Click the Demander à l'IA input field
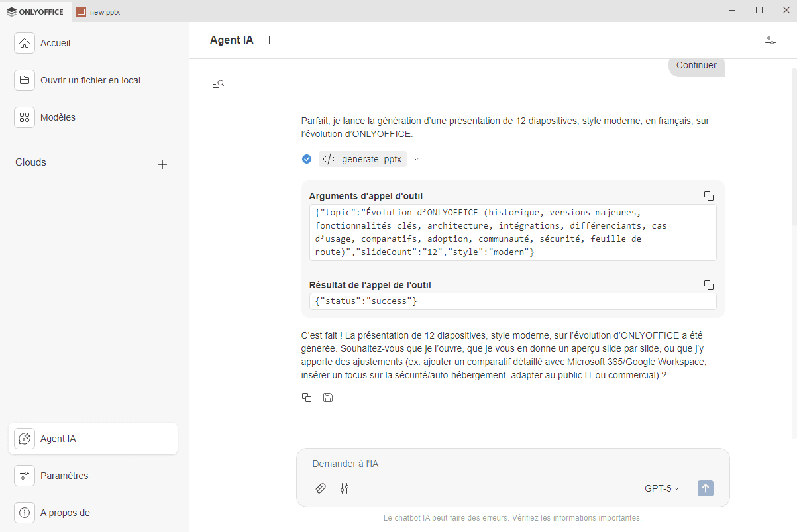Image resolution: width=797 pixels, height=532 pixels. [x=504, y=464]
